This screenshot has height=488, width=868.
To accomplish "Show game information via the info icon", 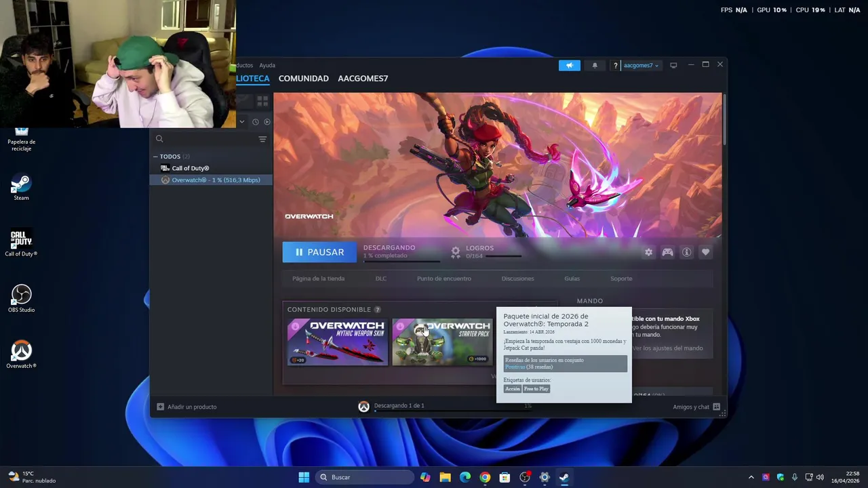I will pyautogui.click(x=687, y=252).
